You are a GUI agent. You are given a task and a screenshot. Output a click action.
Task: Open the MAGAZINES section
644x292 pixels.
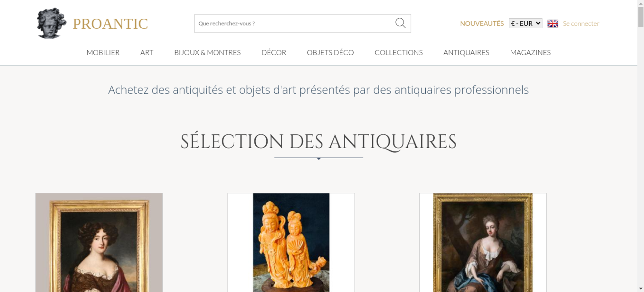[x=530, y=52]
